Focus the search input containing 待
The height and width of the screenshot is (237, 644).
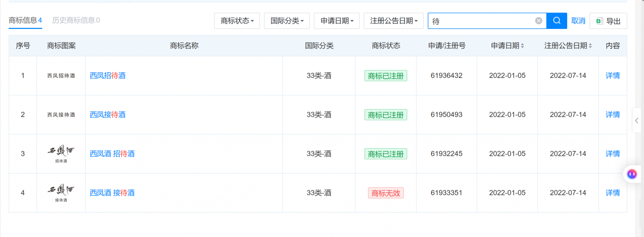[x=481, y=21]
